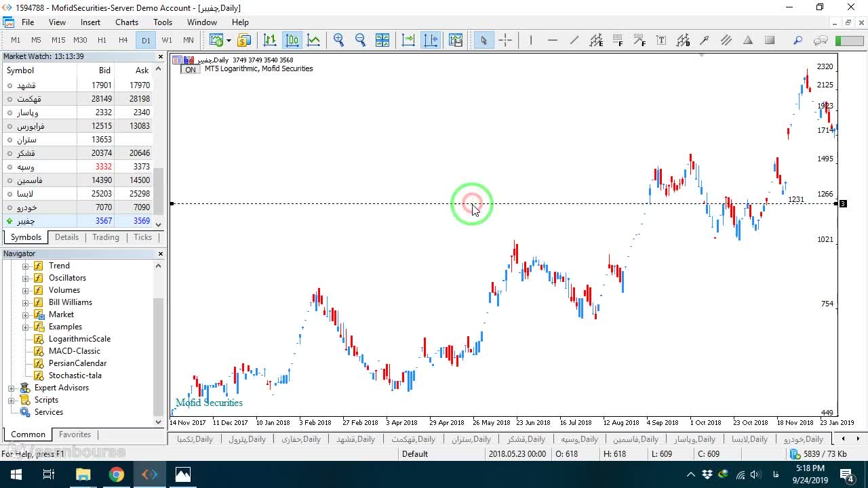Viewport: 868px width, 488px height.
Task: Select the M5 timeframe button
Action: (37, 40)
